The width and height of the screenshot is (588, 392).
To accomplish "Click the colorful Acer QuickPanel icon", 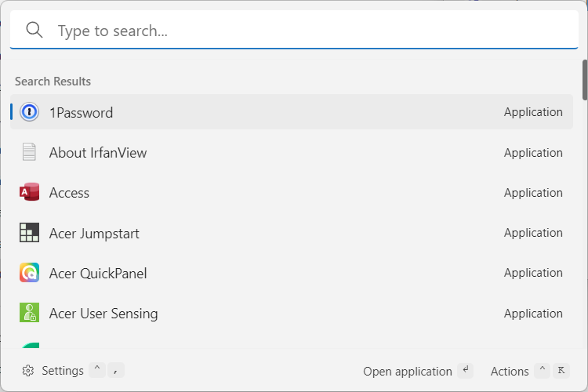I will coord(29,273).
